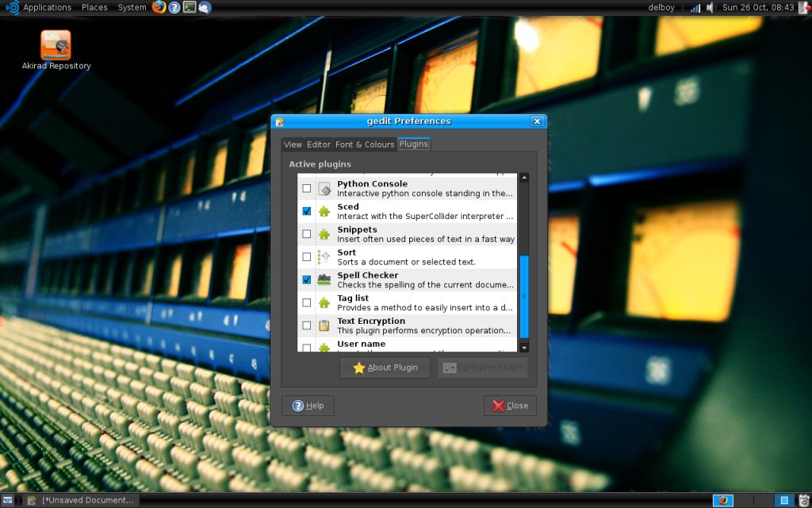Select the Sced plugin name

click(348, 206)
